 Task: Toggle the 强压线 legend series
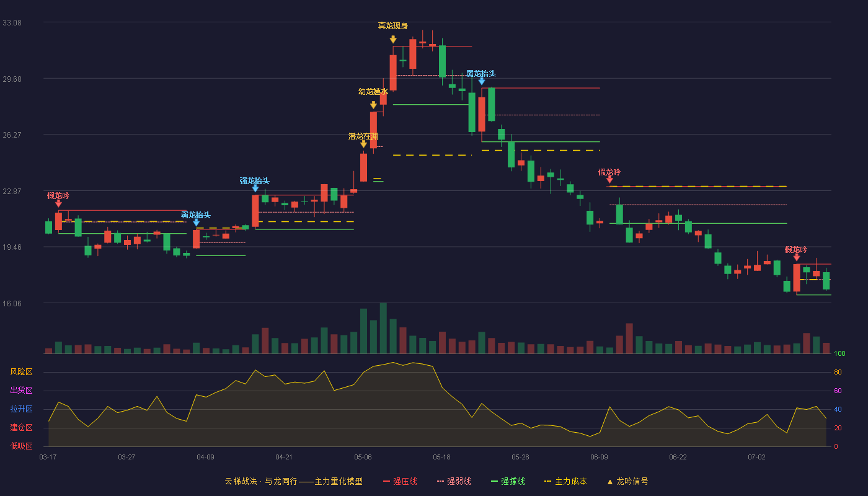(x=400, y=481)
